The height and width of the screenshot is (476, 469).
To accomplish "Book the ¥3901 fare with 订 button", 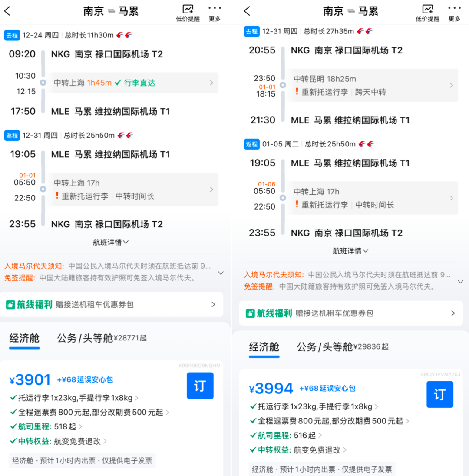I will (200, 386).
